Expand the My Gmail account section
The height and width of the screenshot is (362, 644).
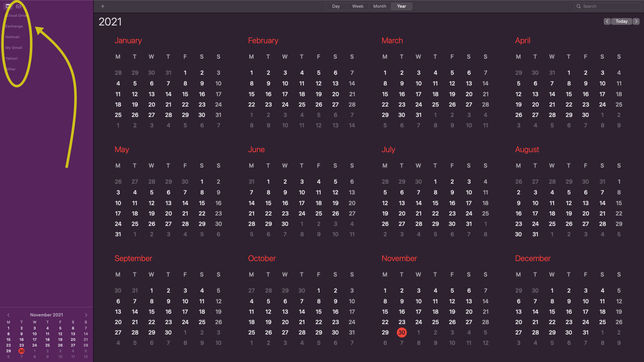click(14, 48)
